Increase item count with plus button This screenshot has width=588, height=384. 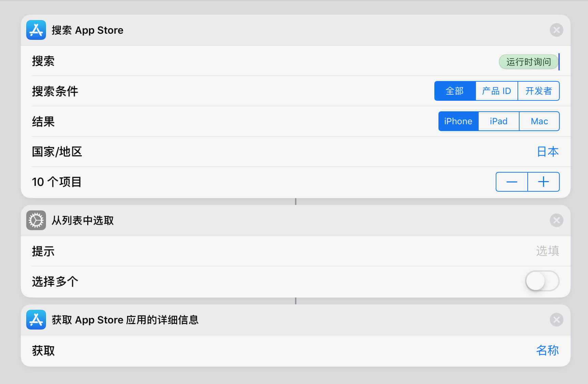(x=543, y=182)
